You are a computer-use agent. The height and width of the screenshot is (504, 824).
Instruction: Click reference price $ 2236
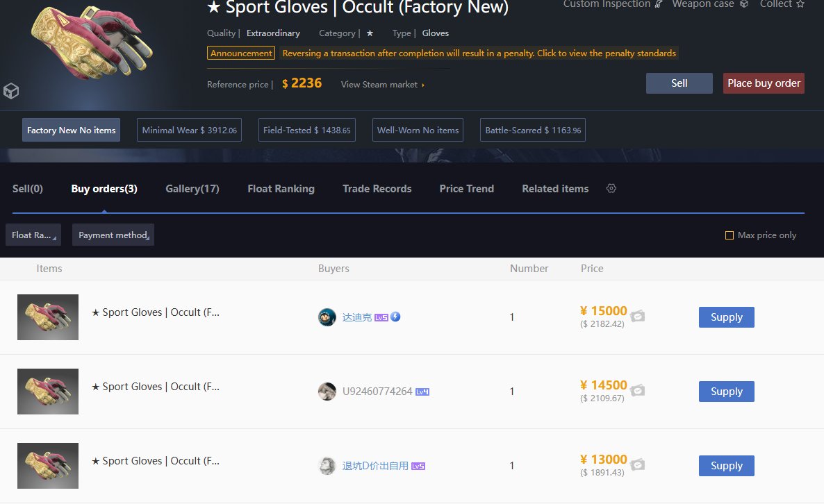tap(302, 83)
